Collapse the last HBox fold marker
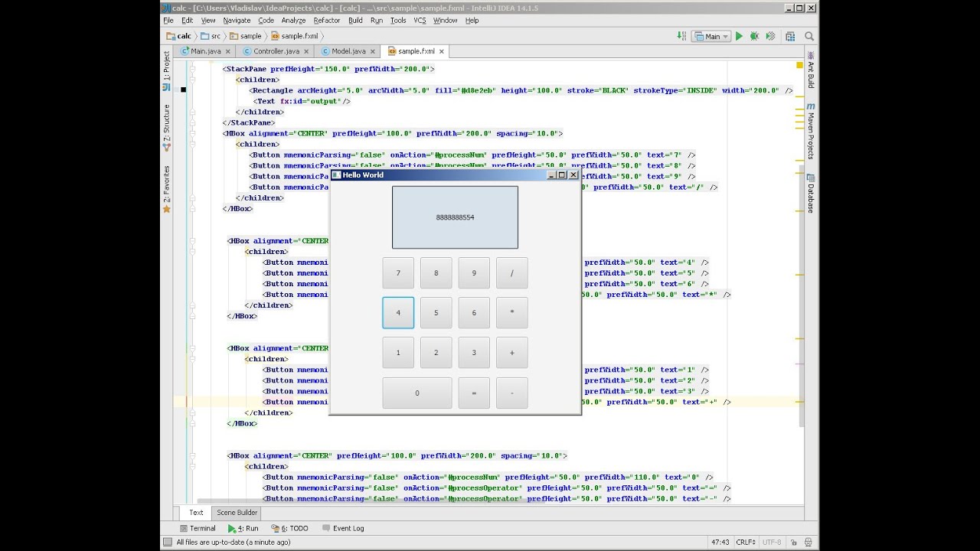Screen dimensions: 980x551 click(x=193, y=455)
